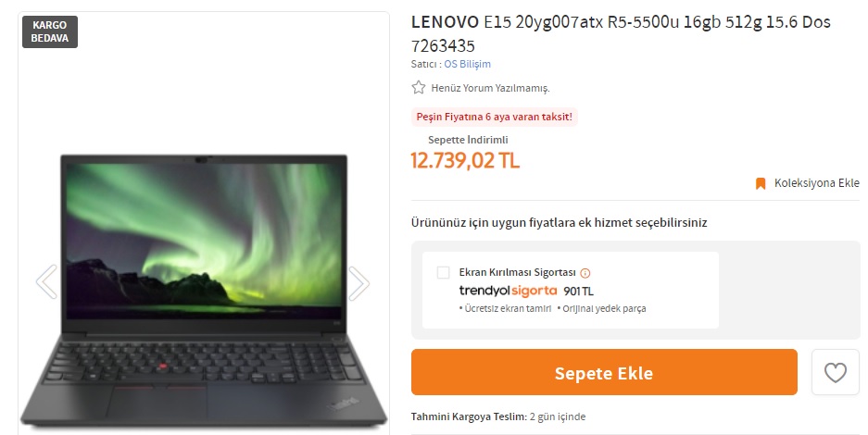Open the Henüz Yorum Yazılmamış reviews text
This screenshot has height=435, width=868.
[x=490, y=88]
